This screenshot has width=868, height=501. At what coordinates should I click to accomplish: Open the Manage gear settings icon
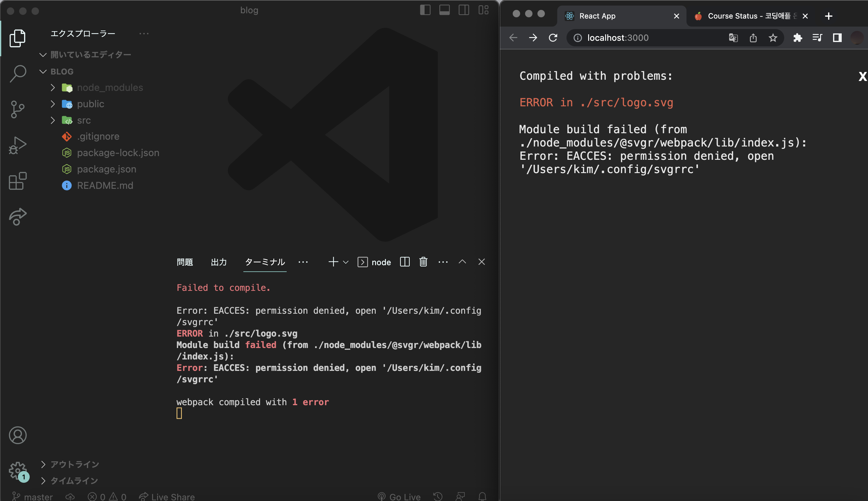point(18,471)
